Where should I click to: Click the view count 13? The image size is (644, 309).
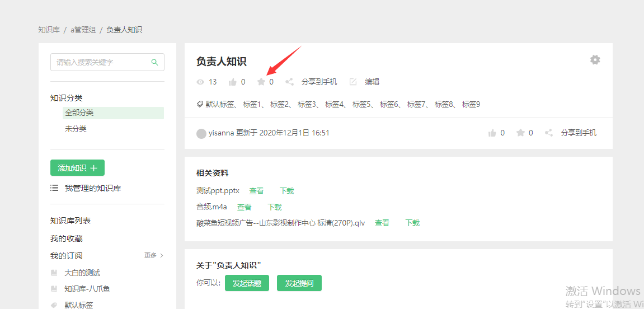click(x=213, y=82)
